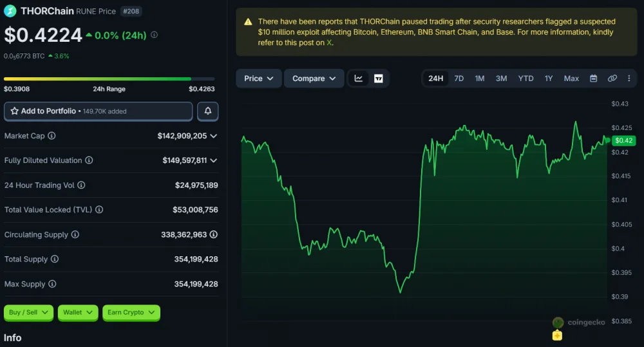
Task: Click the $0.42 current price label on chart
Action: pyautogui.click(x=623, y=140)
